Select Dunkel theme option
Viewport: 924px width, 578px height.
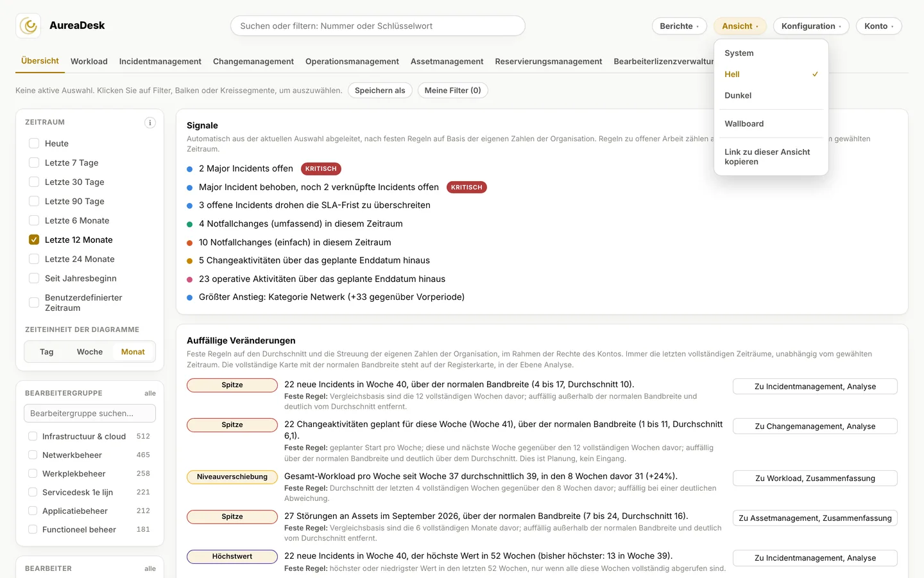pos(771,96)
